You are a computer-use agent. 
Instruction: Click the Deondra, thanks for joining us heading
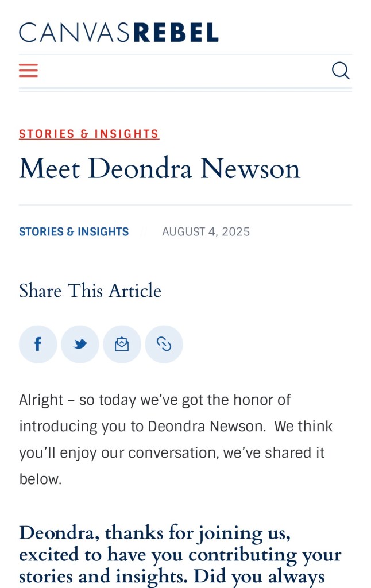click(155, 533)
